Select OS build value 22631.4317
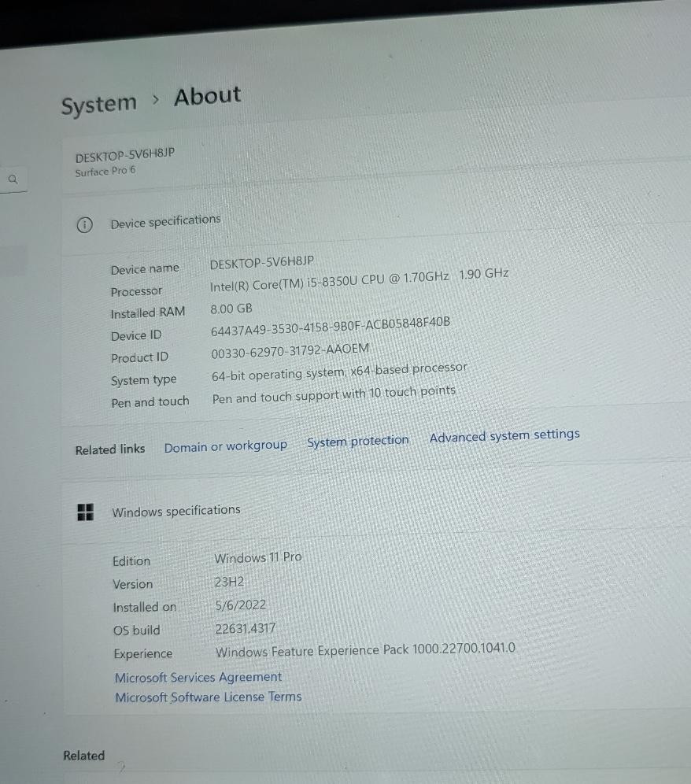The height and width of the screenshot is (784, 691). [x=245, y=628]
